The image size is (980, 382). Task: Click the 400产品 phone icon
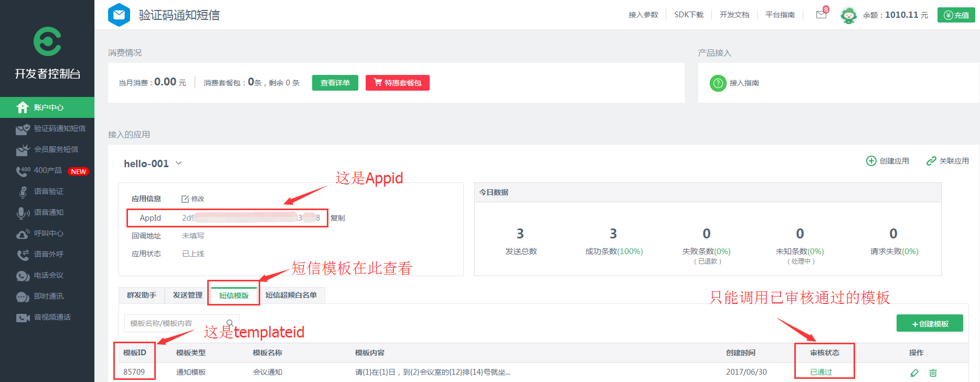23,171
